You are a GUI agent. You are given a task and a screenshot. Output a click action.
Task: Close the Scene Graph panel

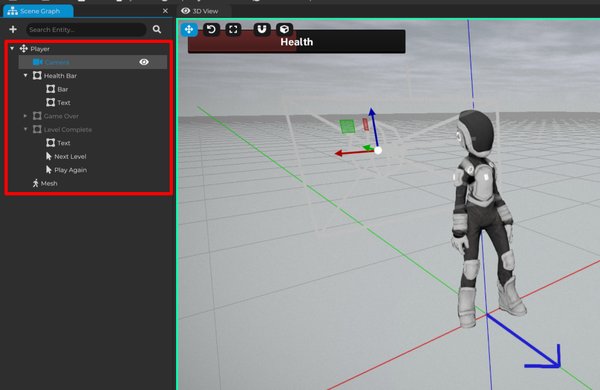pos(165,11)
